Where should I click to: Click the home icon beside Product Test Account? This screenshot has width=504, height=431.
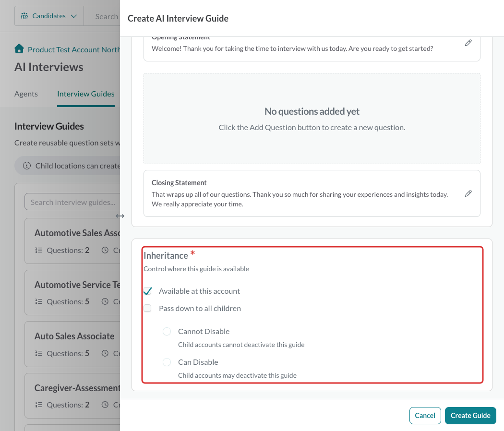19,48
